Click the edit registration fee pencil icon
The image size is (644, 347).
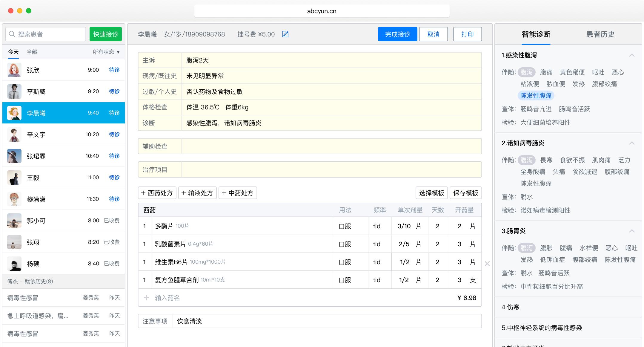(285, 34)
